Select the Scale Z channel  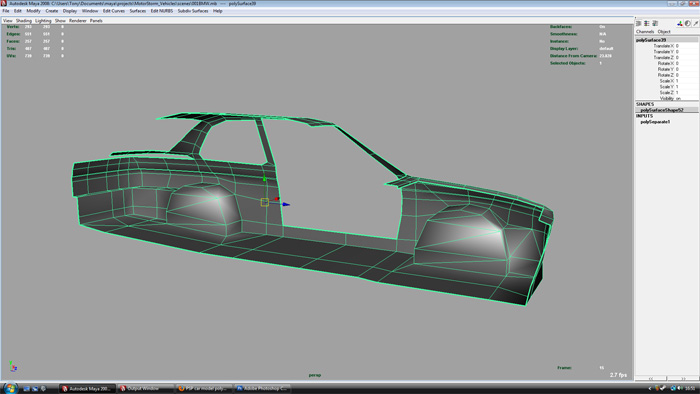(667, 92)
